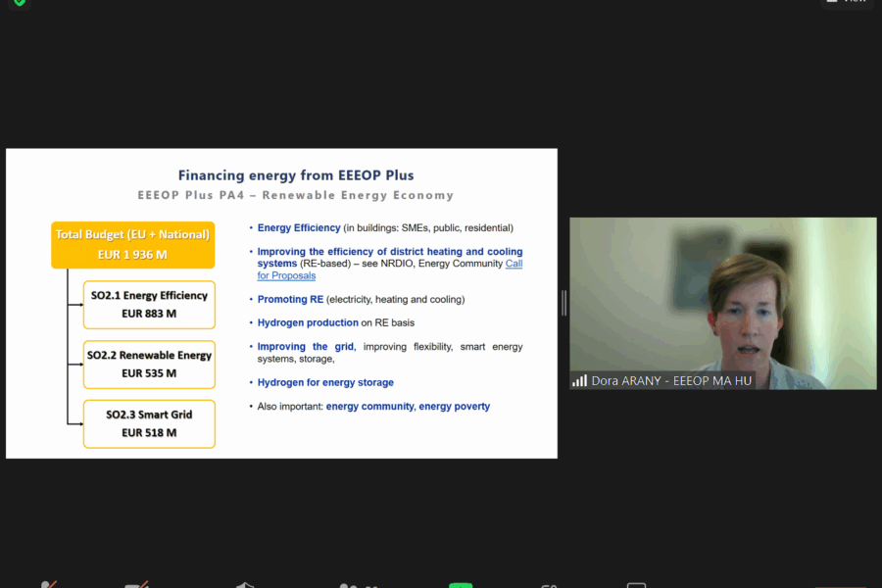This screenshot has height=588, width=882.
Task: Click the Participants count next to people icon
Action: click(371, 585)
